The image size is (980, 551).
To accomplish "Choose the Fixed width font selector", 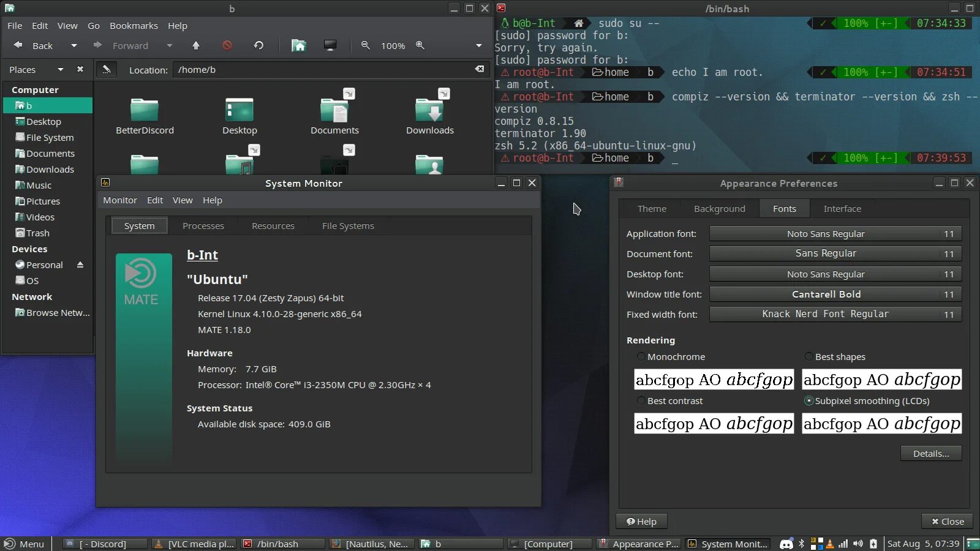I will [835, 314].
